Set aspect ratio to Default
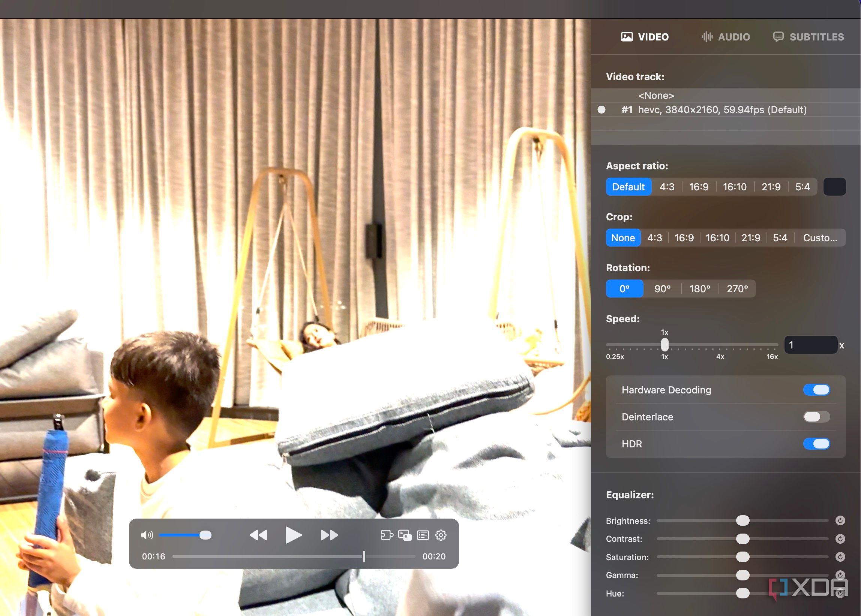Screen dimensions: 861x616 click(x=628, y=187)
